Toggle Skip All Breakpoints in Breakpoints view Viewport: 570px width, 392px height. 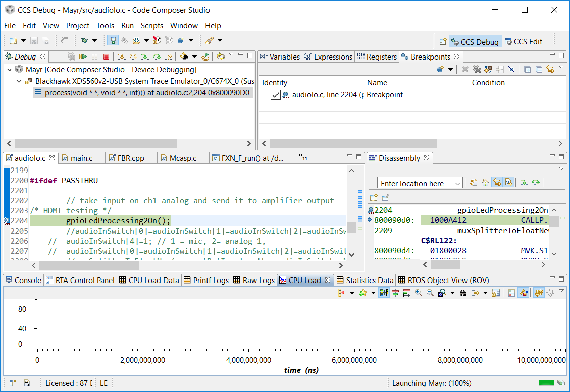(x=511, y=70)
